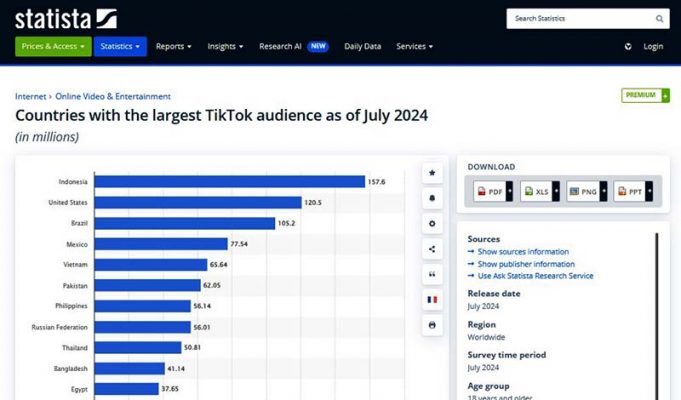Open chart settings gear icon
Image resolution: width=681 pixels, height=400 pixels.
432,224
